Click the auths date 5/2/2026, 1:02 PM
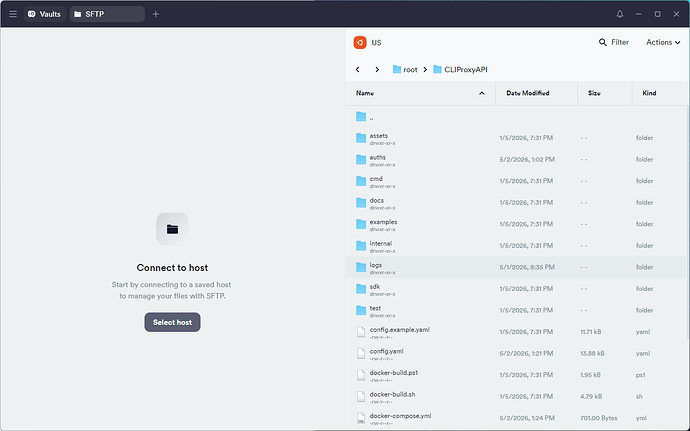This screenshot has height=431, width=690. tap(527, 159)
